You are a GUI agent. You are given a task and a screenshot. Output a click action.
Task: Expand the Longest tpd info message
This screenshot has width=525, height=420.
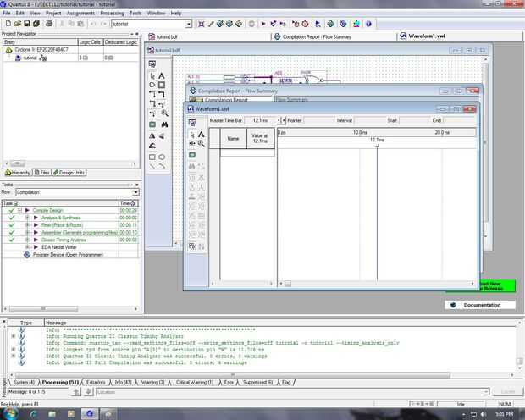click(x=14, y=350)
